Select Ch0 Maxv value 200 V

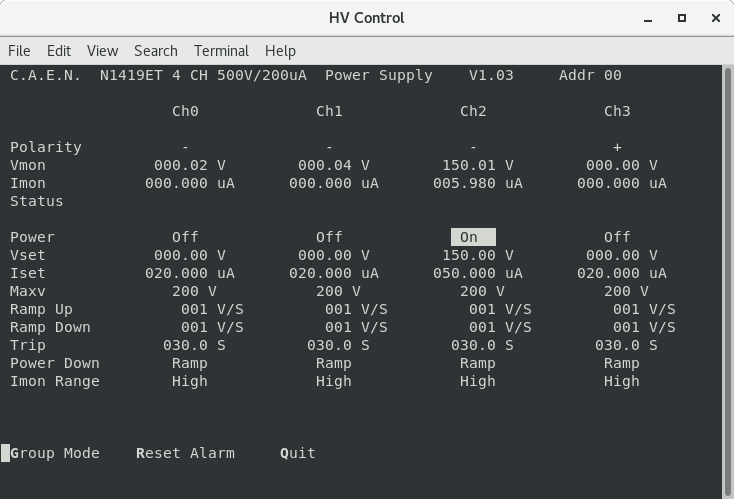point(194,291)
